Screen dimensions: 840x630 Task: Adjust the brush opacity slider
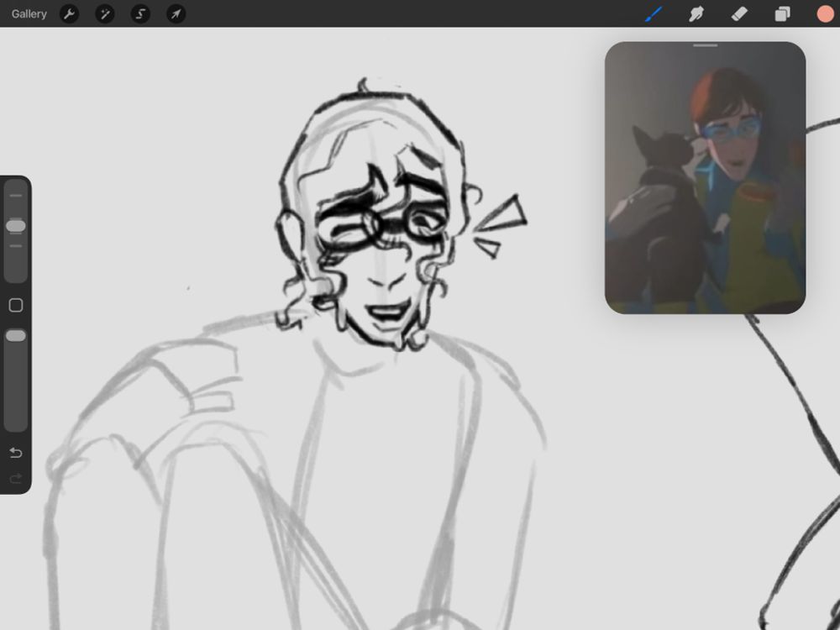pyautogui.click(x=15, y=336)
